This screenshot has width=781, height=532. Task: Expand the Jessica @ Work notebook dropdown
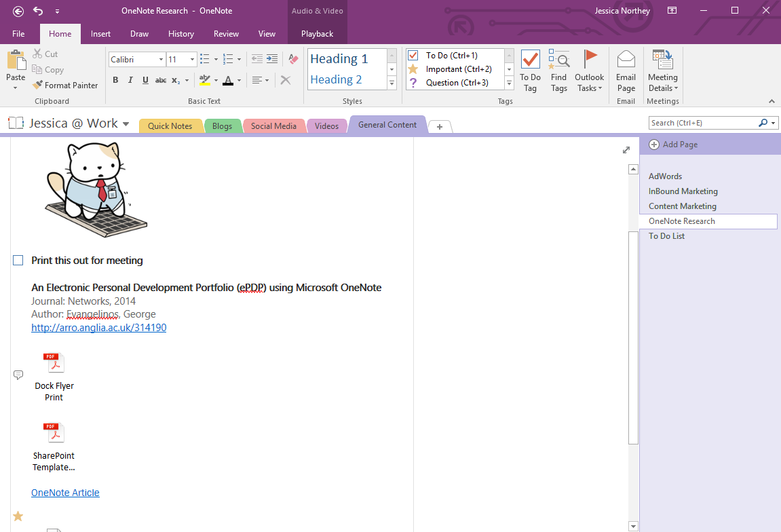click(x=126, y=123)
